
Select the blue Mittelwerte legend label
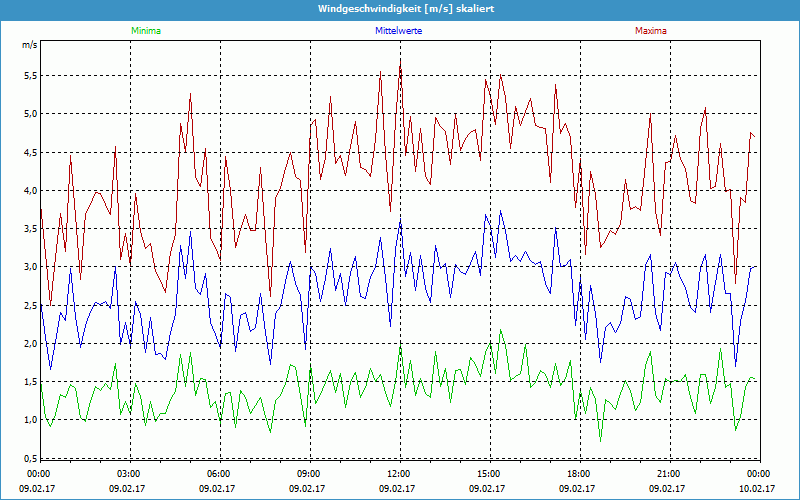[397, 31]
